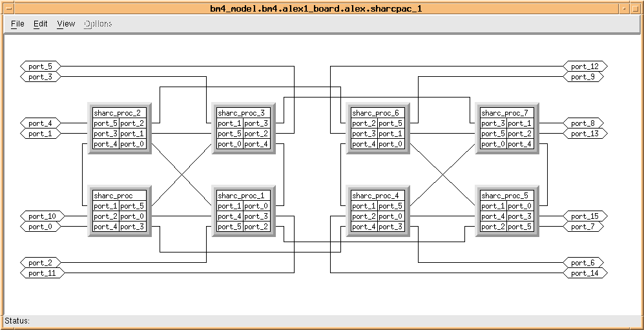
Task: Click the sharc_proc_3 processor header
Action: (x=244, y=113)
